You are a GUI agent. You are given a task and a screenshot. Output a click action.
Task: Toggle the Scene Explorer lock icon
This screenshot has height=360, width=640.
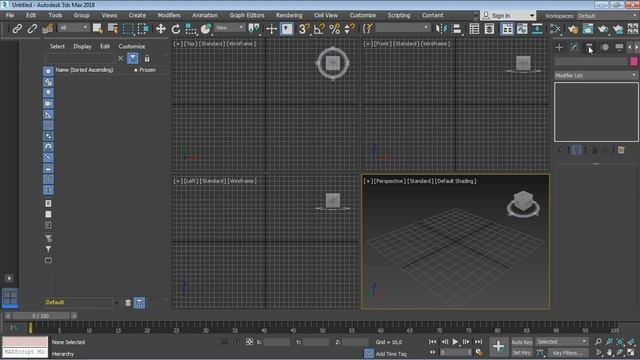click(x=147, y=58)
